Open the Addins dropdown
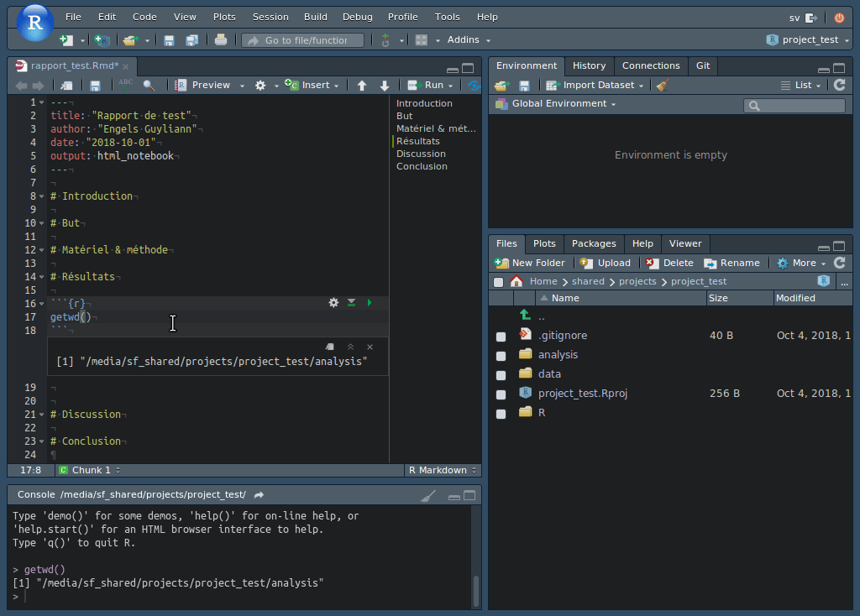Viewport: 860px width, 616px height. click(x=469, y=40)
